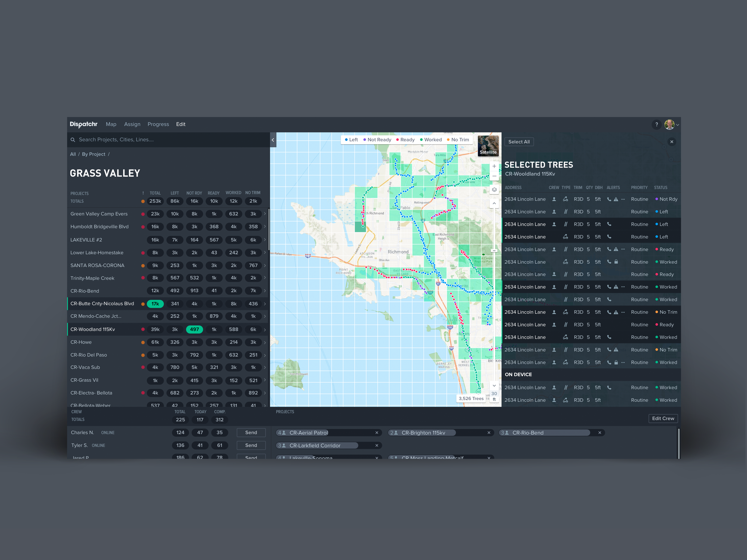Expand the CR-Woodland 115Kv project chevron
747x560 pixels.
tap(265, 330)
